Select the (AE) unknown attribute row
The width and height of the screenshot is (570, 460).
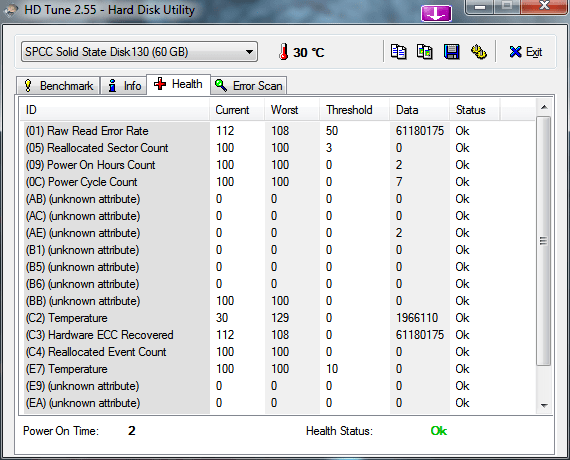pos(279,233)
